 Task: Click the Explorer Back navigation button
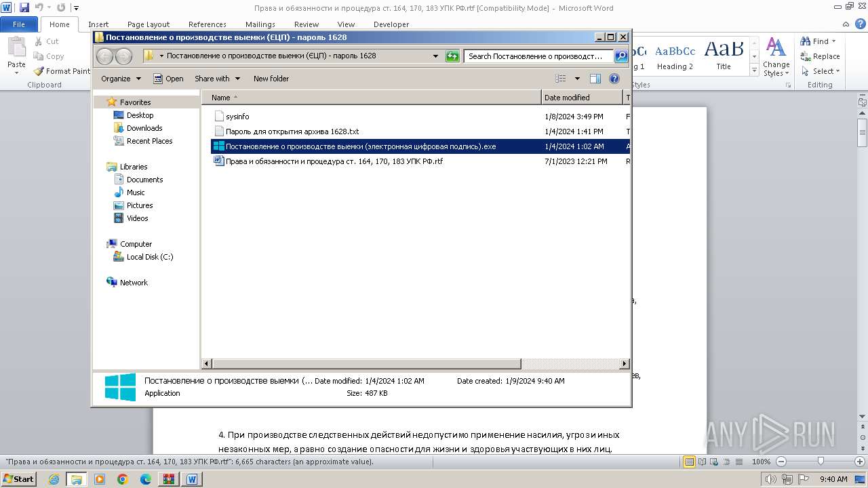coord(105,56)
